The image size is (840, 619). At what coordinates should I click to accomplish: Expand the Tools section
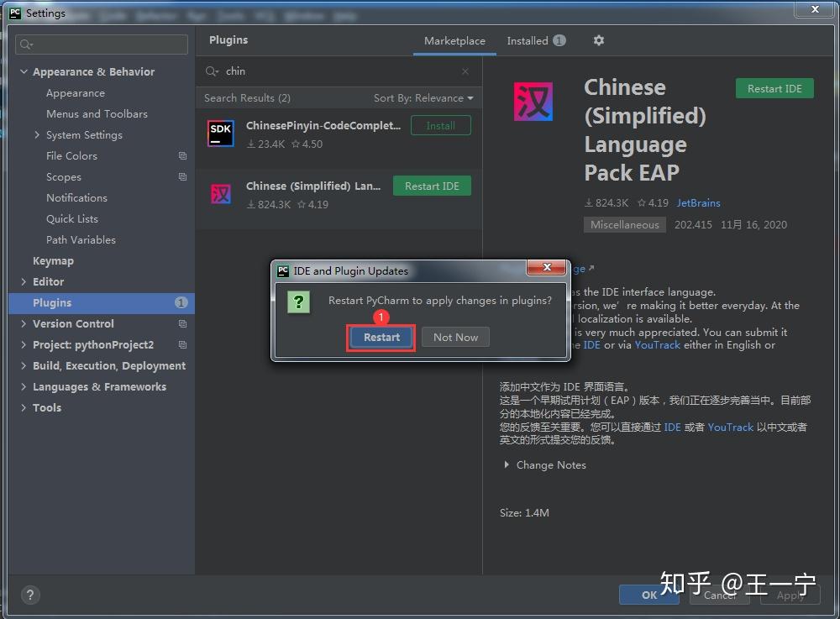coord(24,407)
